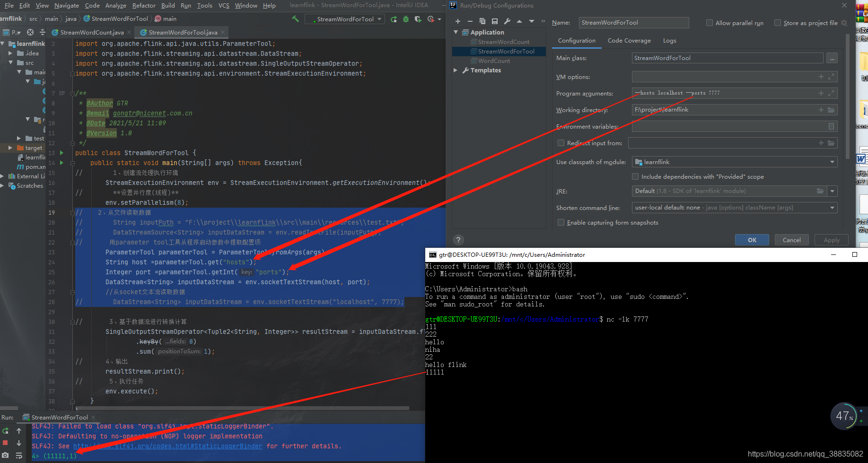Click the Dump Threads camera icon
This screenshot has height=463, width=868.
[x=6, y=455]
